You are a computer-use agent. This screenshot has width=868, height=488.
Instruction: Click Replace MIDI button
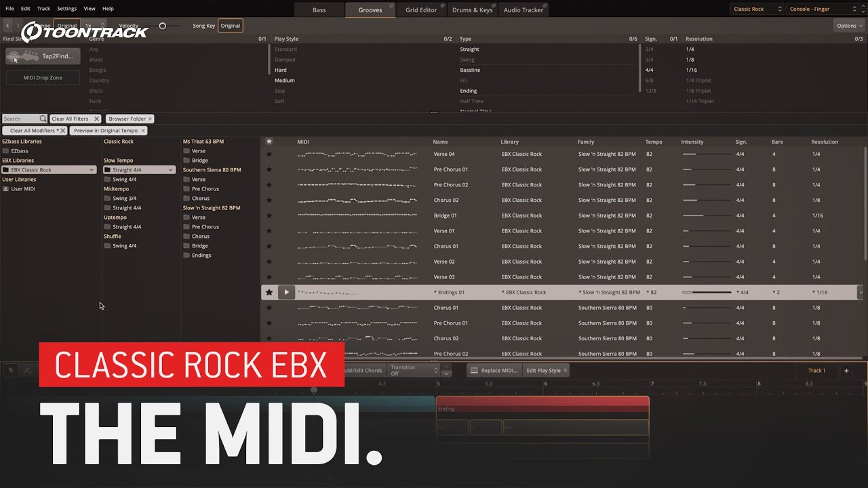494,370
